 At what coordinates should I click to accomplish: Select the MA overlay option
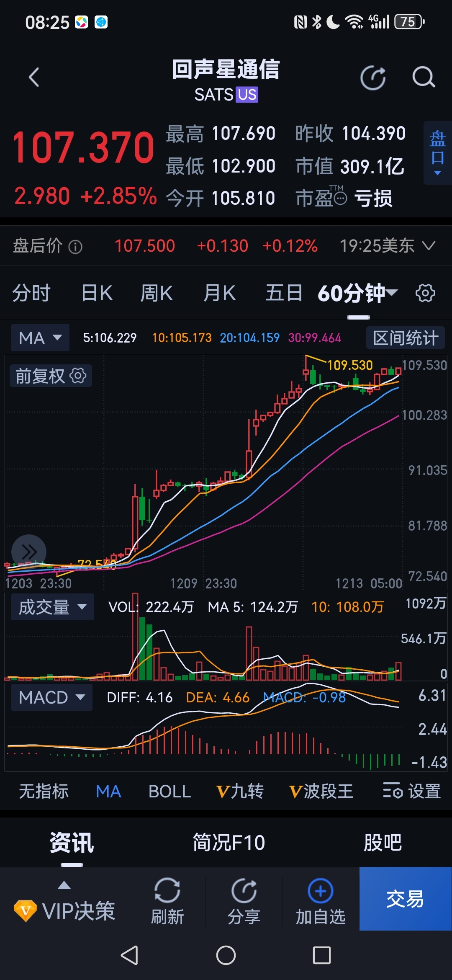108,792
